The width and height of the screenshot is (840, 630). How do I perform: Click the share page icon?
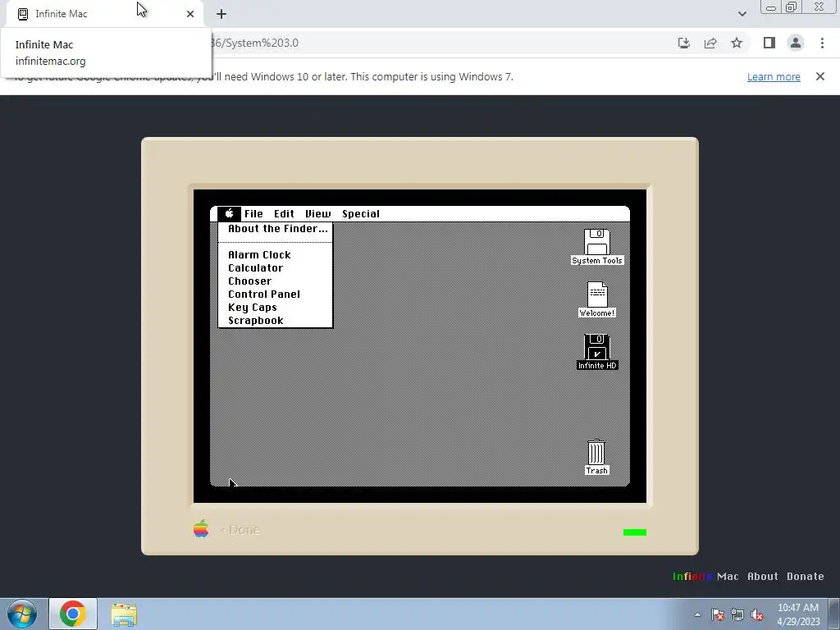[710, 43]
